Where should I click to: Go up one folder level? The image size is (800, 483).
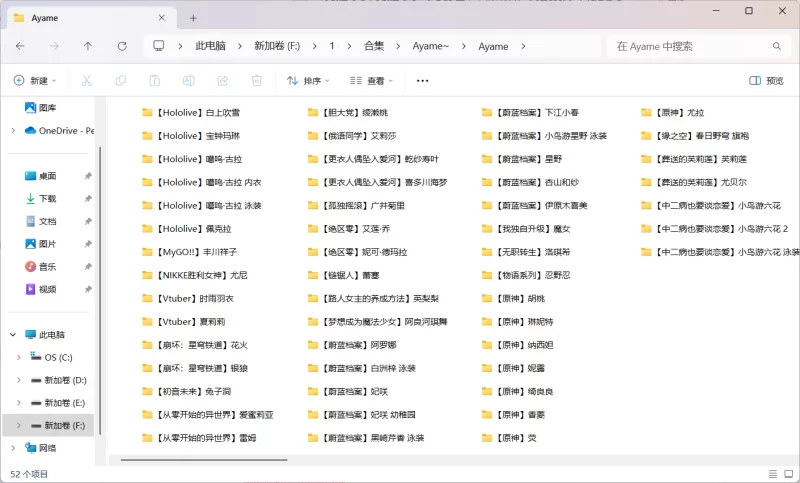click(88, 46)
